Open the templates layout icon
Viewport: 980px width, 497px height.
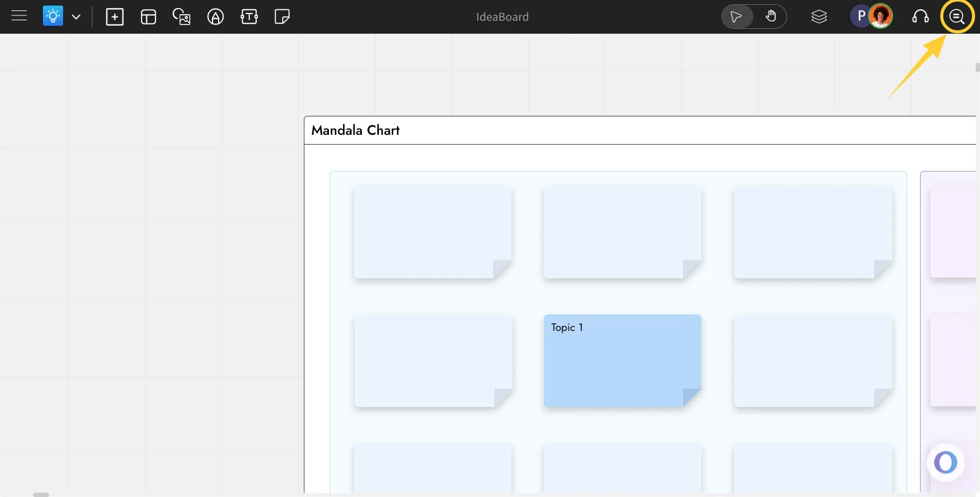pos(148,17)
